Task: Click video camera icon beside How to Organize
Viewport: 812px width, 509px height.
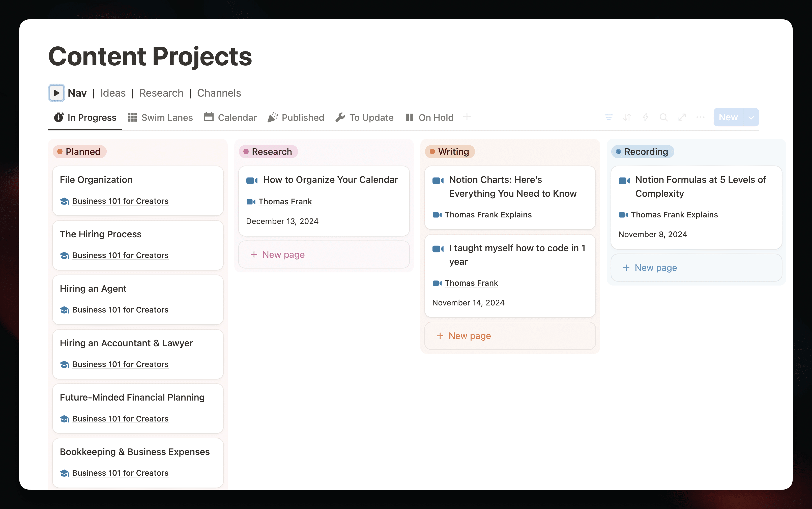Action: (252, 180)
